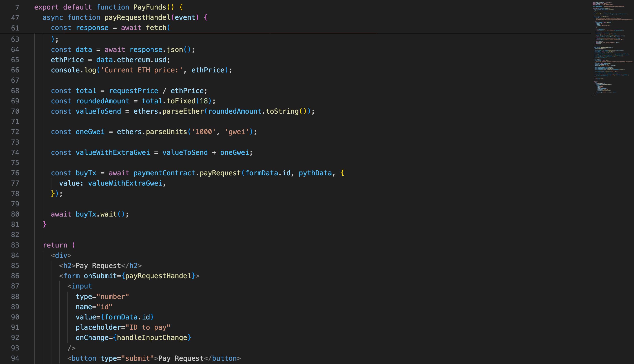The image size is (634, 364).
Task: Click 'payRequest' method call on line 76
Action: coord(220,173)
